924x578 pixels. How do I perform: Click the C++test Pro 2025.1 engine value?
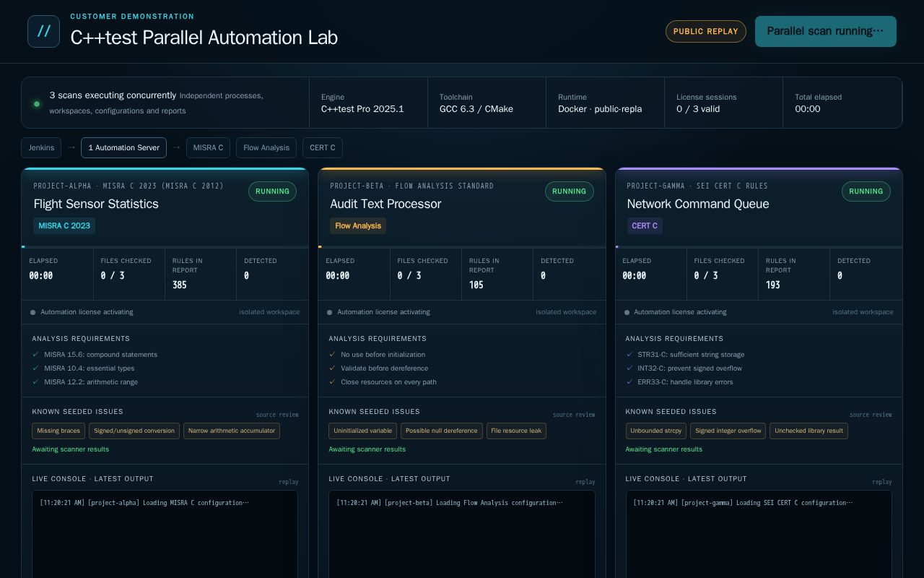click(362, 109)
